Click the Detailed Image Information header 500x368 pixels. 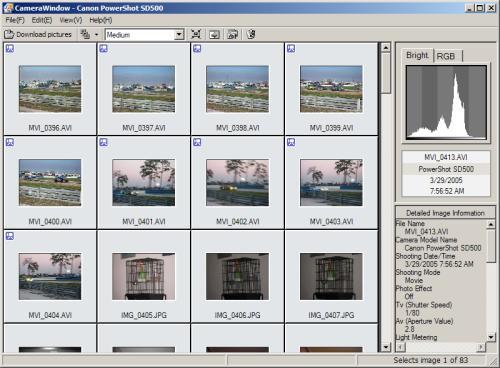click(x=445, y=213)
